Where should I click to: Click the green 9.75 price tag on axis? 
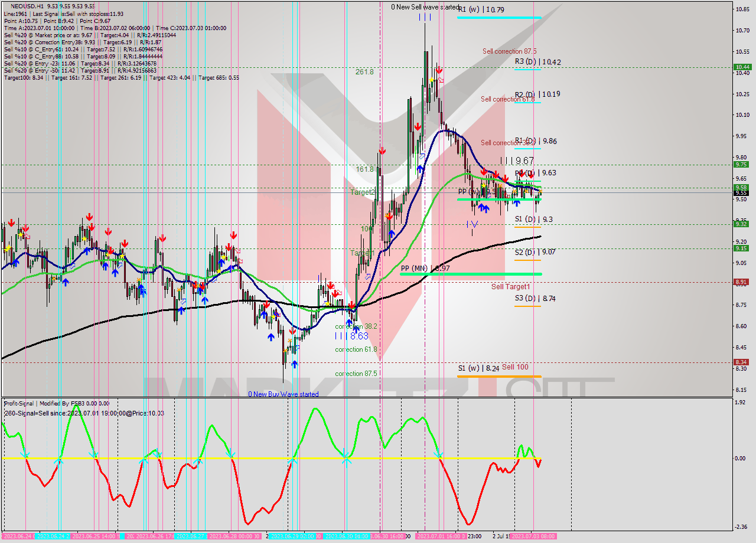pos(741,165)
